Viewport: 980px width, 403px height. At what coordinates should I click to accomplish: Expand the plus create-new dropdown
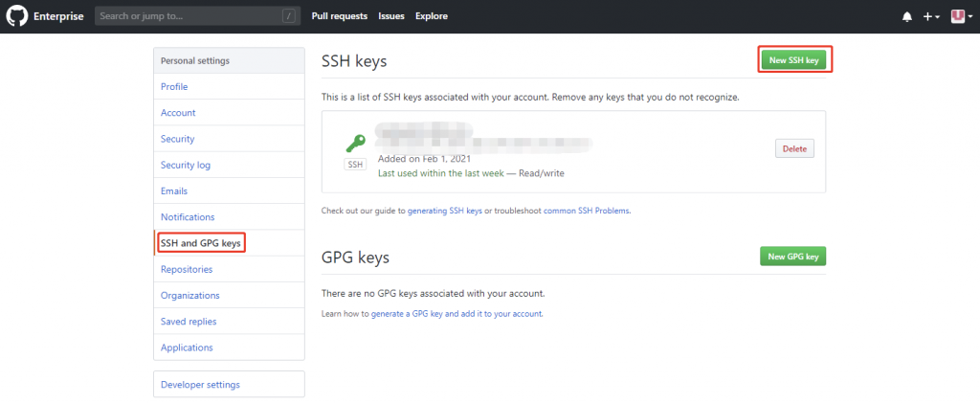coord(931,16)
